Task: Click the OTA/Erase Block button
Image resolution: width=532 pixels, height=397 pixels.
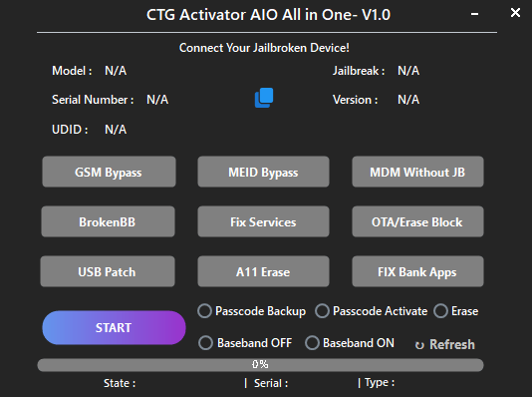Action: 417,221
